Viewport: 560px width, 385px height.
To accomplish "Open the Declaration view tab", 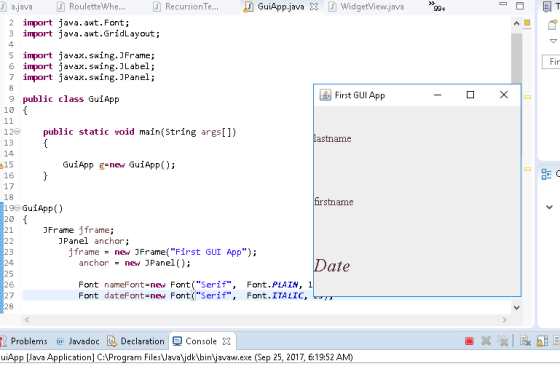I will tap(136, 341).
